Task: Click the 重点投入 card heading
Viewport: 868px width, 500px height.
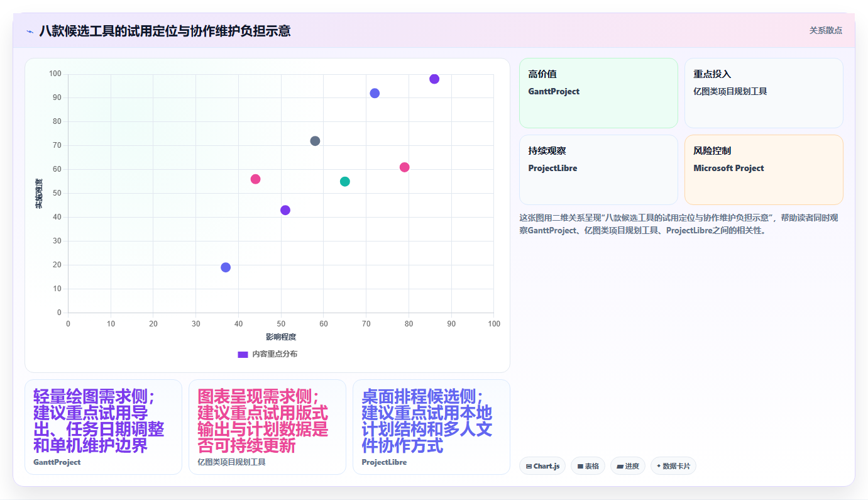Action: [712, 74]
